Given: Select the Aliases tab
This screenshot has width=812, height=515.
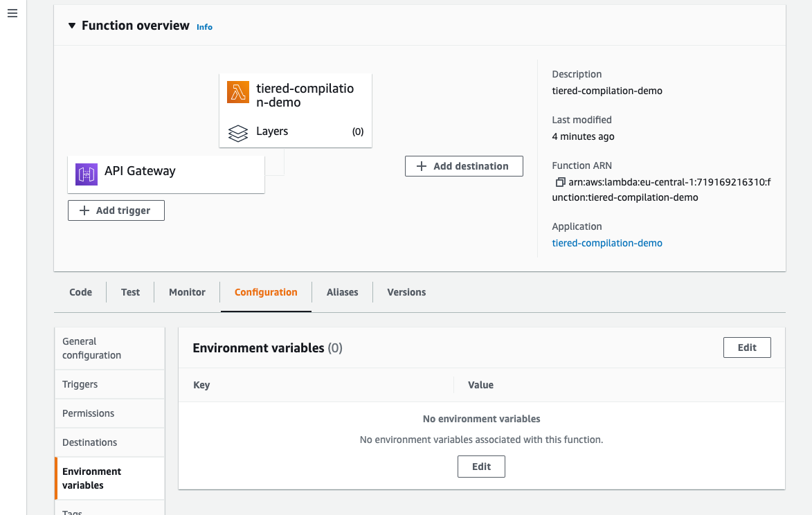Looking at the screenshot, I should [342, 292].
